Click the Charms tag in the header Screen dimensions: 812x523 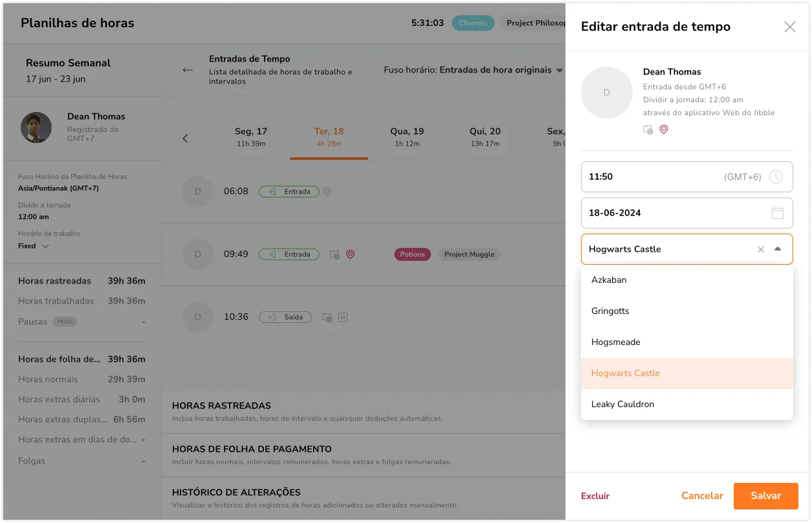(x=473, y=23)
